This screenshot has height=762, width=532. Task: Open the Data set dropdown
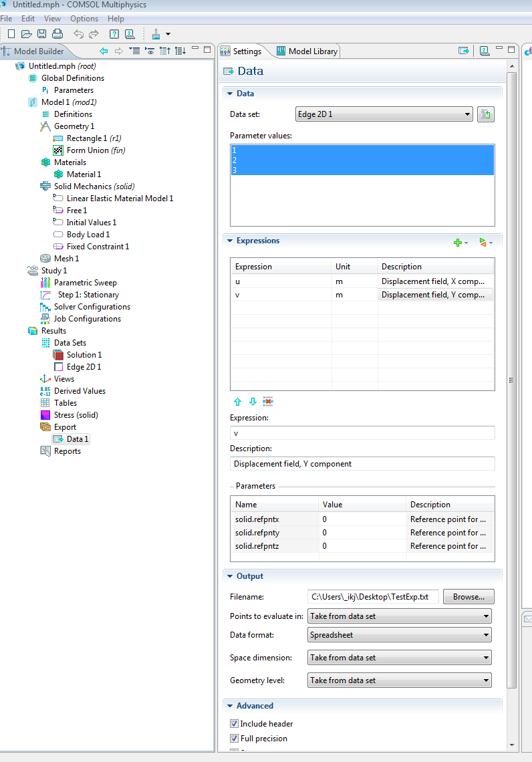[x=384, y=114]
